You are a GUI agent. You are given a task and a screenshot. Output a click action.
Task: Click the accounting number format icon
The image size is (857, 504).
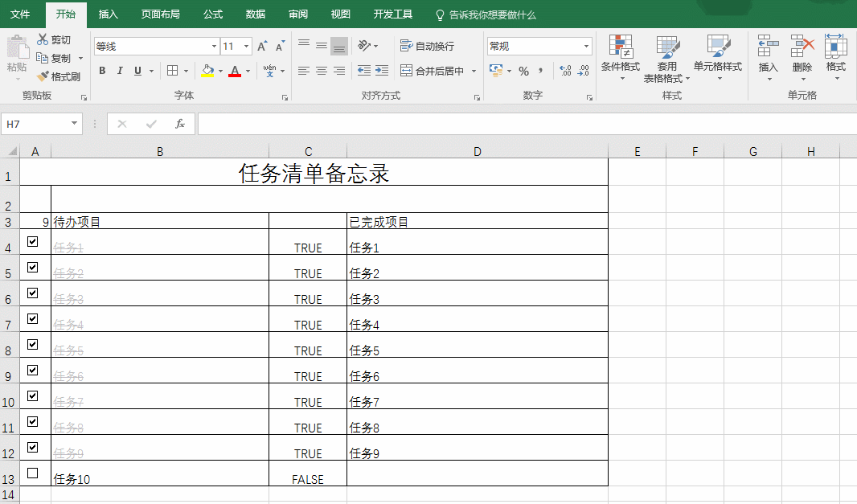click(x=496, y=71)
